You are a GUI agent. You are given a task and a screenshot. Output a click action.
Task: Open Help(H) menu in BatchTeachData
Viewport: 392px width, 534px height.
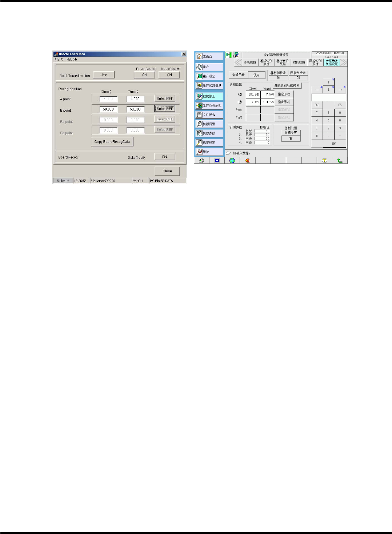coord(72,59)
